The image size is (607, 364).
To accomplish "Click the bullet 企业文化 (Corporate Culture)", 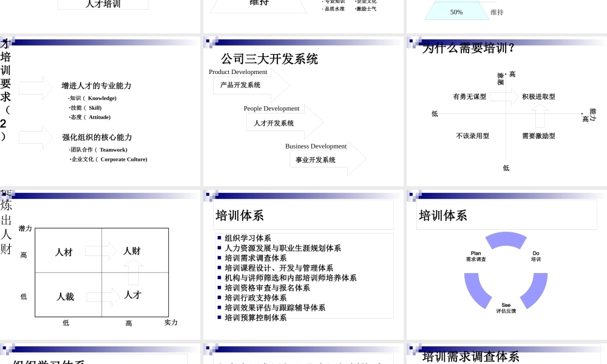I will 109,160.
